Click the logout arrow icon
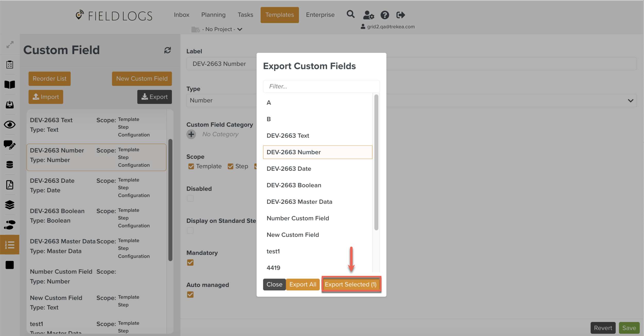Image resolution: width=644 pixels, height=336 pixels. click(400, 15)
